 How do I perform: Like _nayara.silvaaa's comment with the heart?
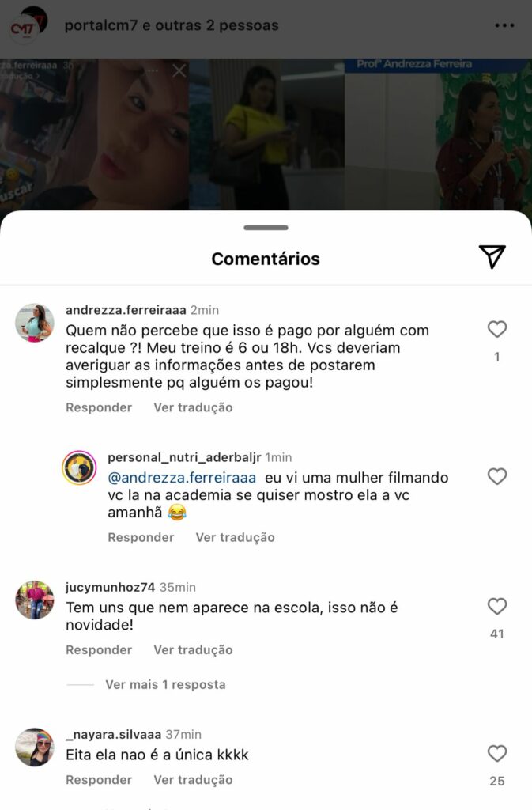(497, 753)
